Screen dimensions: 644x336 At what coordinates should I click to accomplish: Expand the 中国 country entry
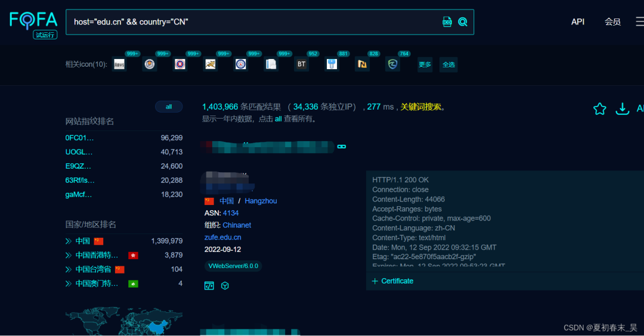coord(68,241)
